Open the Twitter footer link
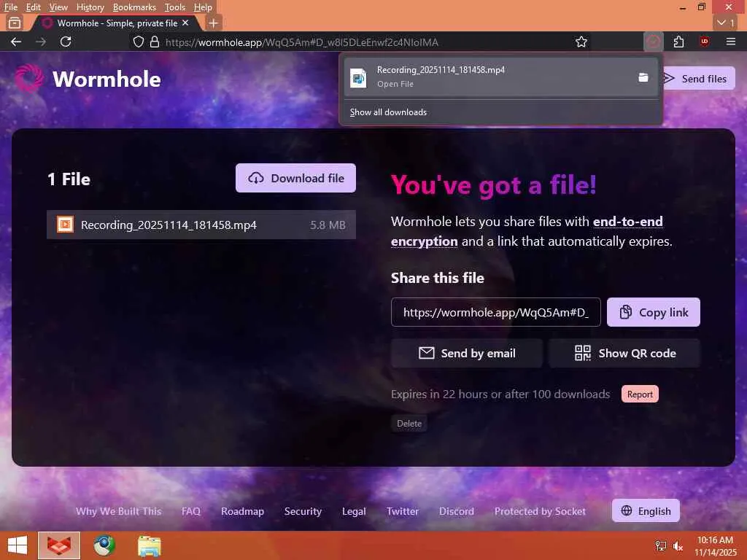The width and height of the screenshot is (747, 560). [x=403, y=511]
